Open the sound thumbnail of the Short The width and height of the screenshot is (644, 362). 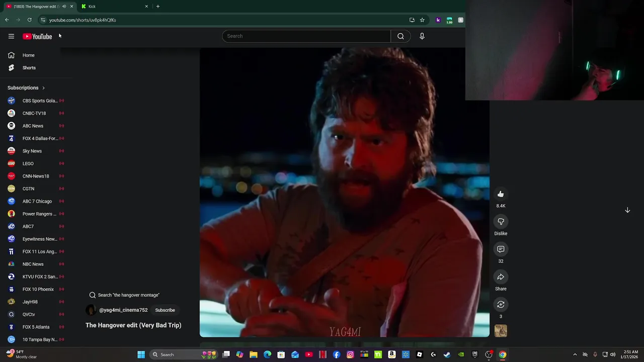pyautogui.click(x=501, y=331)
